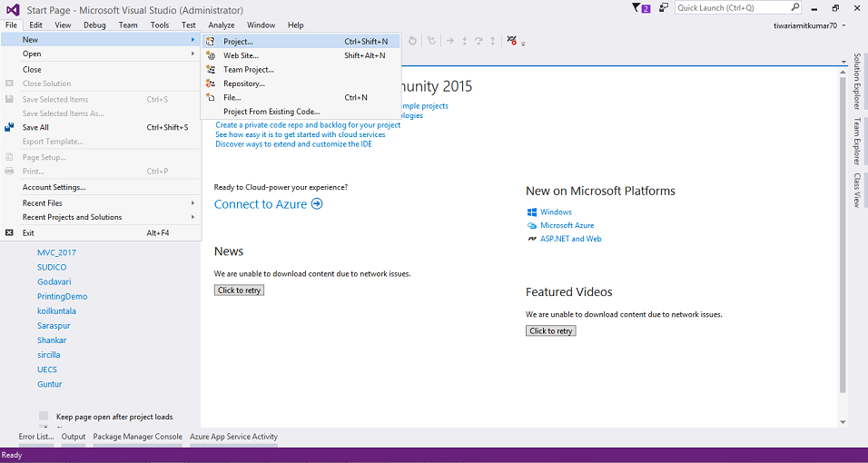
Task: Open the View menu
Action: click(63, 25)
